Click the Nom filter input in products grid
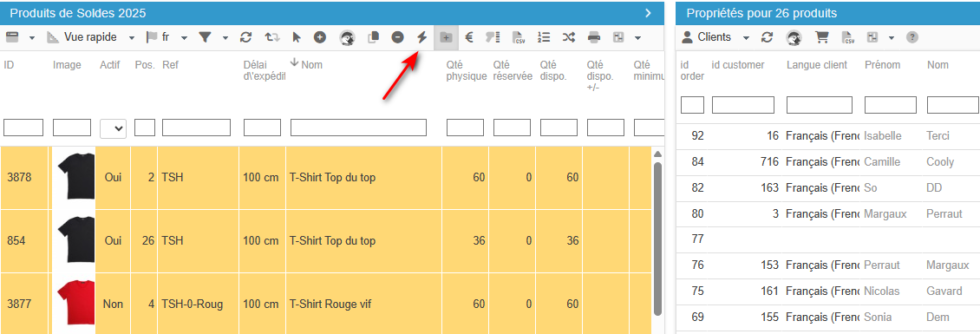The height and width of the screenshot is (334, 980). pos(359,128)
